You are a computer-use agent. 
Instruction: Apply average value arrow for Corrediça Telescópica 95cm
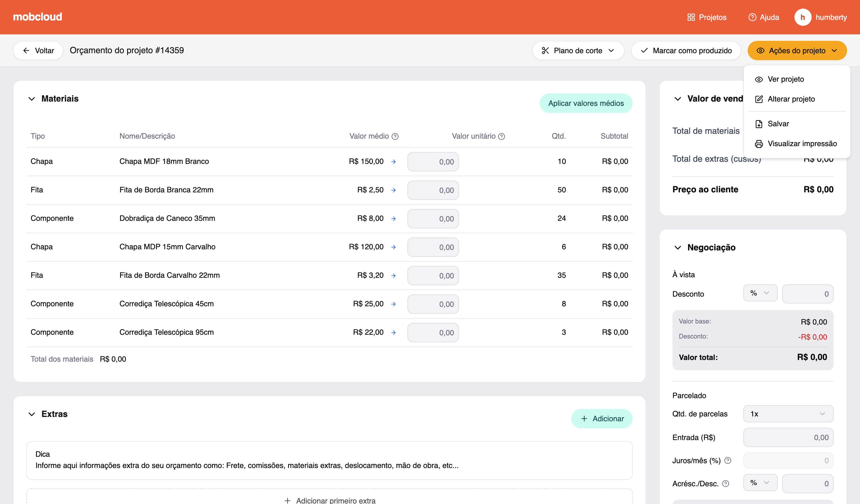pos(393,332)
